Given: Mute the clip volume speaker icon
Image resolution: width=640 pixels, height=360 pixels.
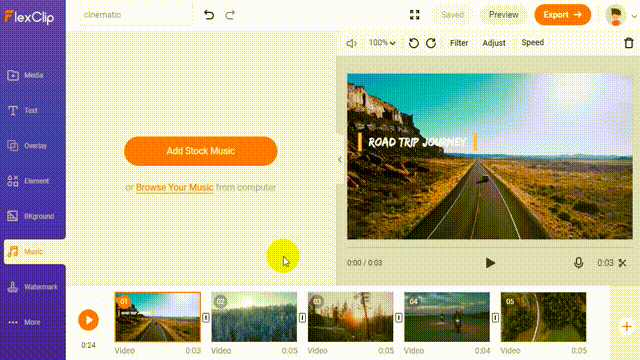Looking at the screenshot, I should pyautogui.click(x=351, y=43).
